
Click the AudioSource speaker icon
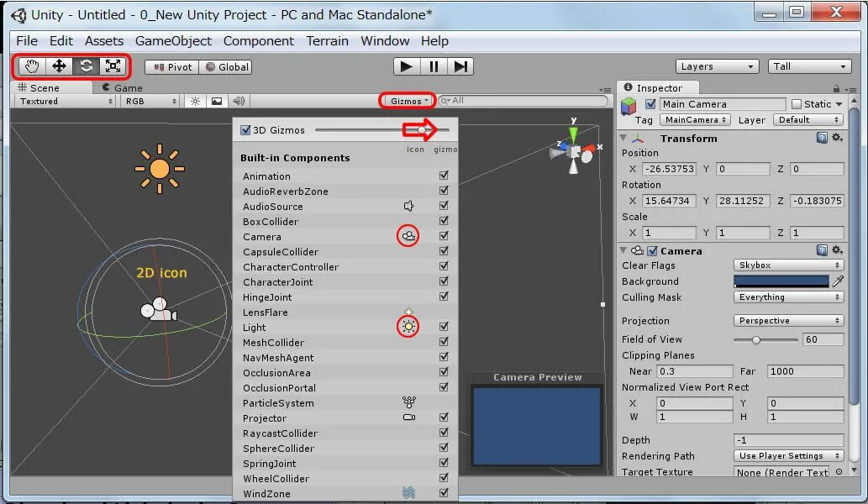[x=408, y=206]
